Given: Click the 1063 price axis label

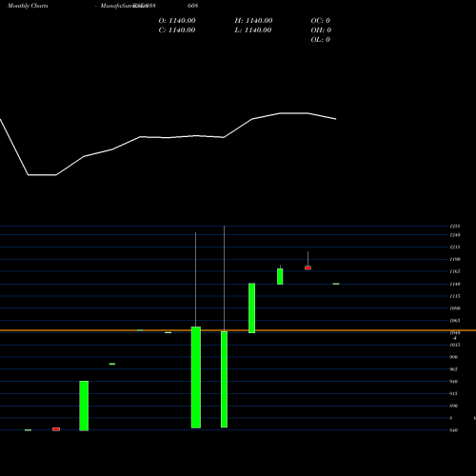Looking at the screenshot, I should (x=455, y=321).
